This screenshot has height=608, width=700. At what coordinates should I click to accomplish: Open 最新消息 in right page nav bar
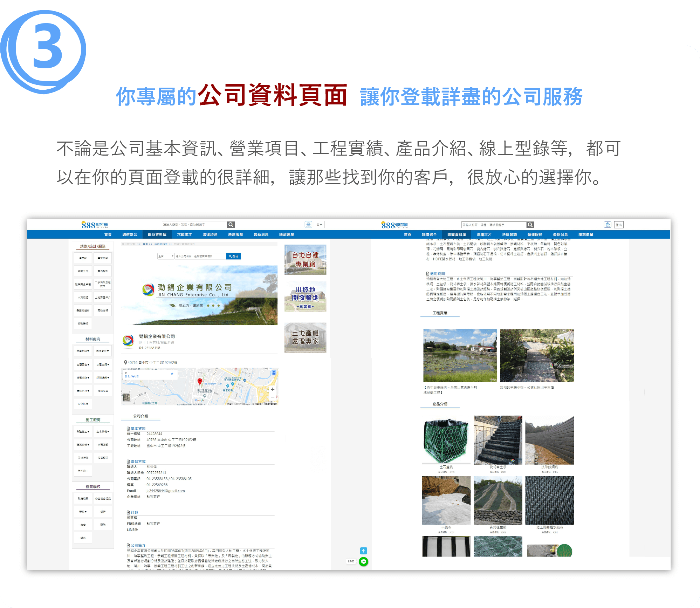560,234
